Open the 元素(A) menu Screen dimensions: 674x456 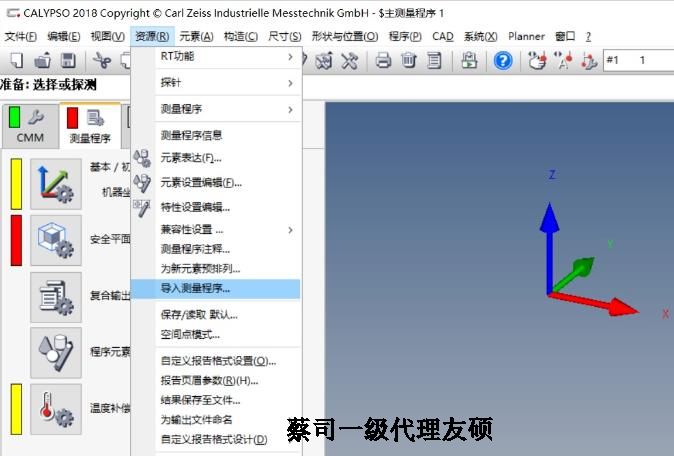click(196, 37)
